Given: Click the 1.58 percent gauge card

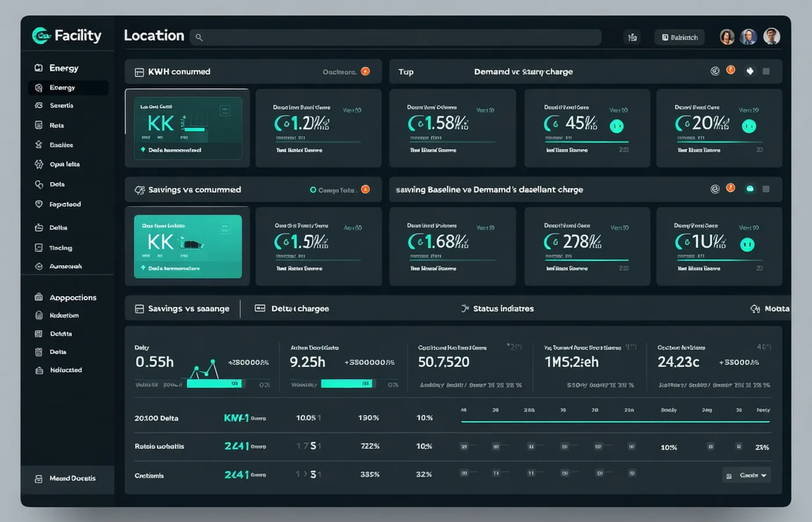Looking at the screenshot, I should pos(452,128).
